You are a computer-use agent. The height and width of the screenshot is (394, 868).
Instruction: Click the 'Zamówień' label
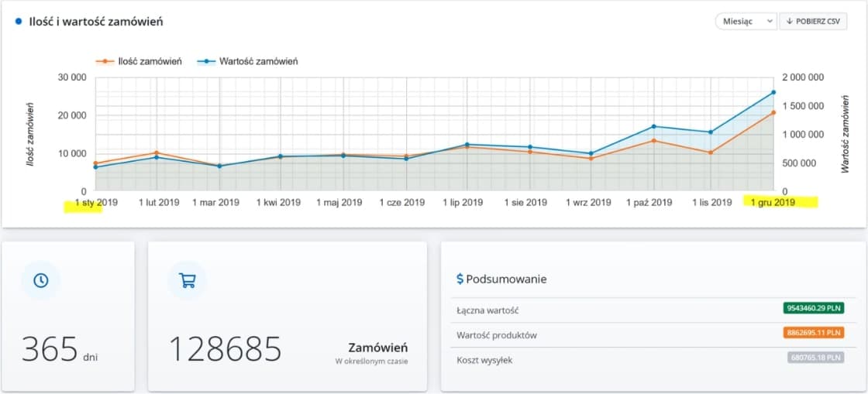tap(377, 348)
